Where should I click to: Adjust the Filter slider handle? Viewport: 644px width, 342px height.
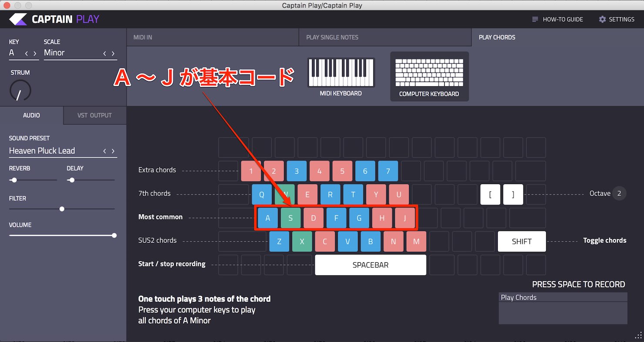(62, 209)
